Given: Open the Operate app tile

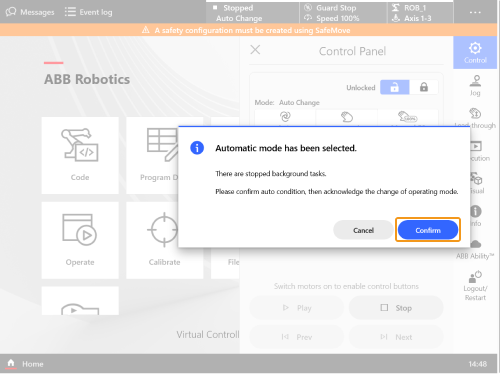Looking at the screenshot, I should tap(80, 240).
